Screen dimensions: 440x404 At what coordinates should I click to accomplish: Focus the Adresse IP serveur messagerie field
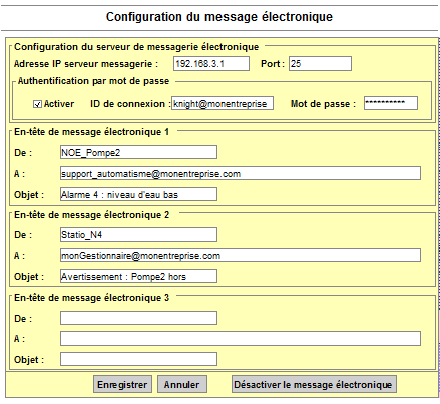click(211, 63)
